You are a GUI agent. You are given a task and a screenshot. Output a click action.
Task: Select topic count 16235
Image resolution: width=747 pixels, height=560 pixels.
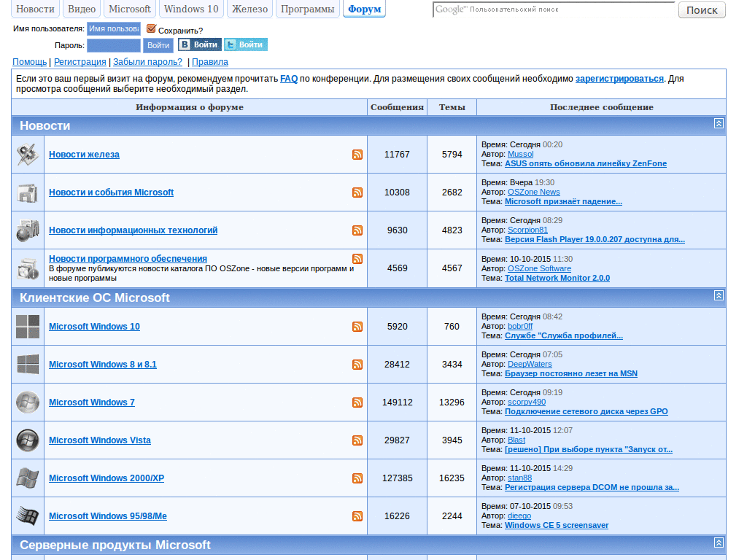point(452,478)
